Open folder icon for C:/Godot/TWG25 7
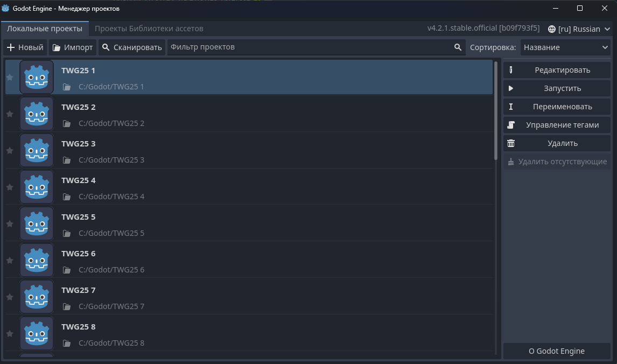 coord(67,306)
